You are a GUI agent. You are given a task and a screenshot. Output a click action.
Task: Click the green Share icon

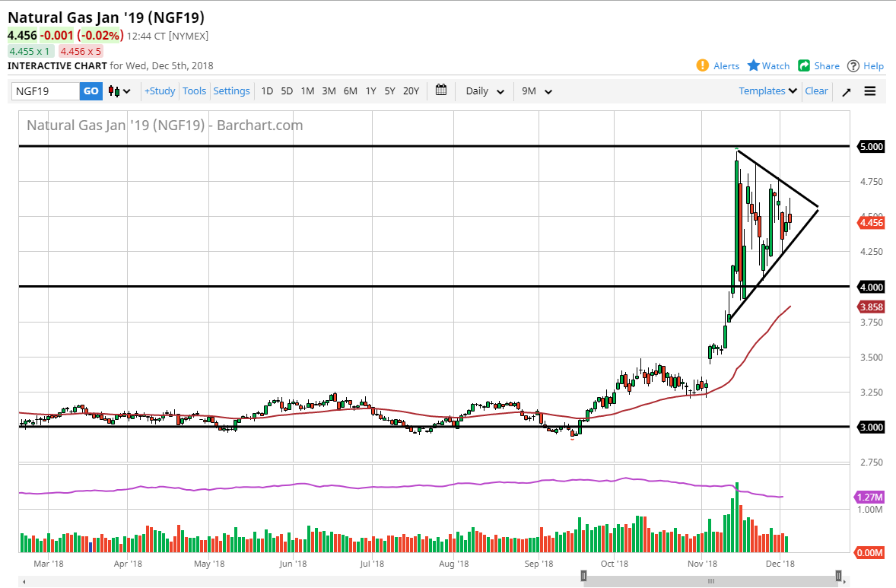(x=804, y=65)
